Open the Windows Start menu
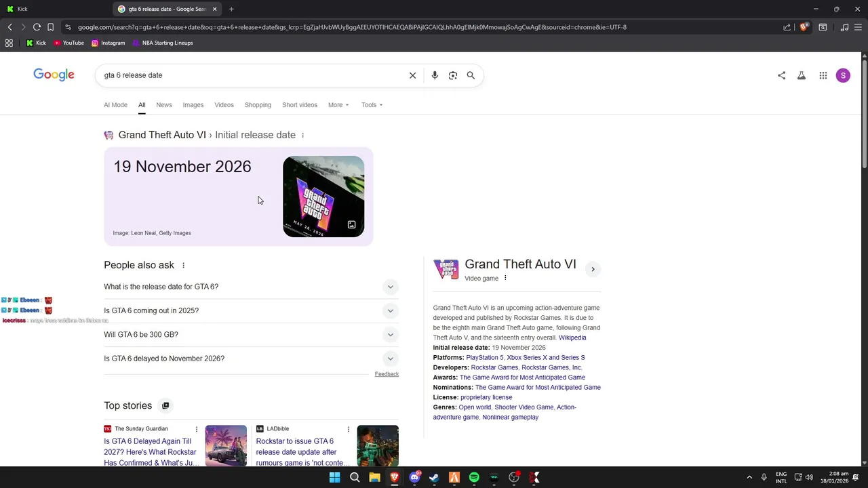This screenshot has width=868, height=488. (x=334, y=477)
